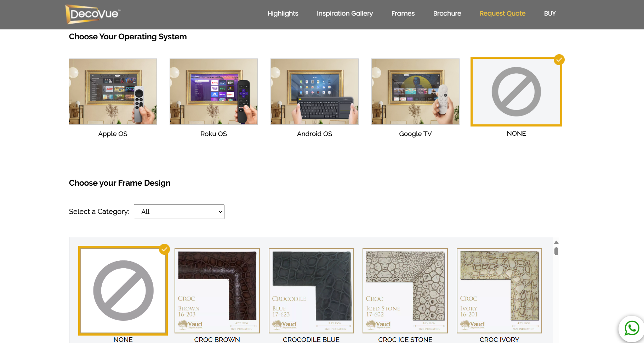Select the CROC IVORY frame design
This screenshot has height=343, width=644.
coord(499,291)
